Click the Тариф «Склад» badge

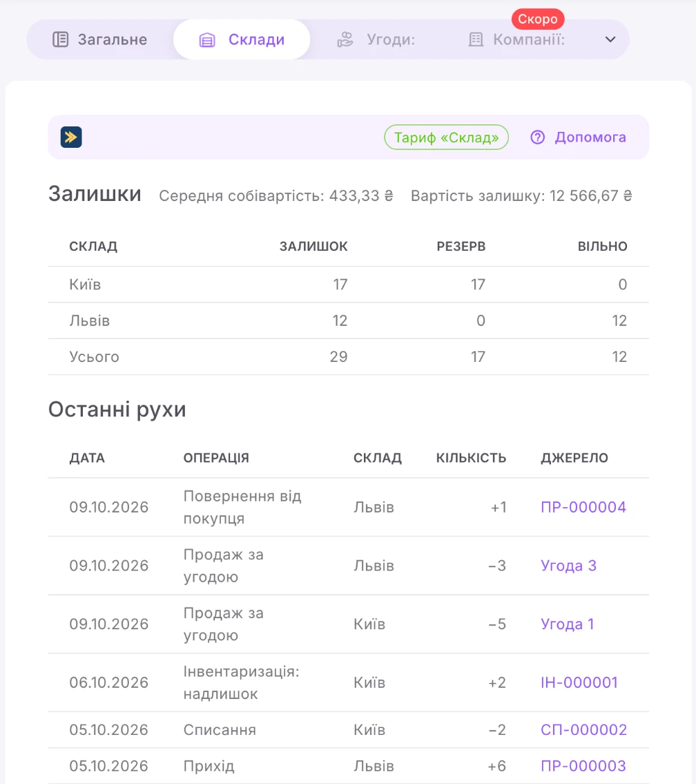(446, 137)
